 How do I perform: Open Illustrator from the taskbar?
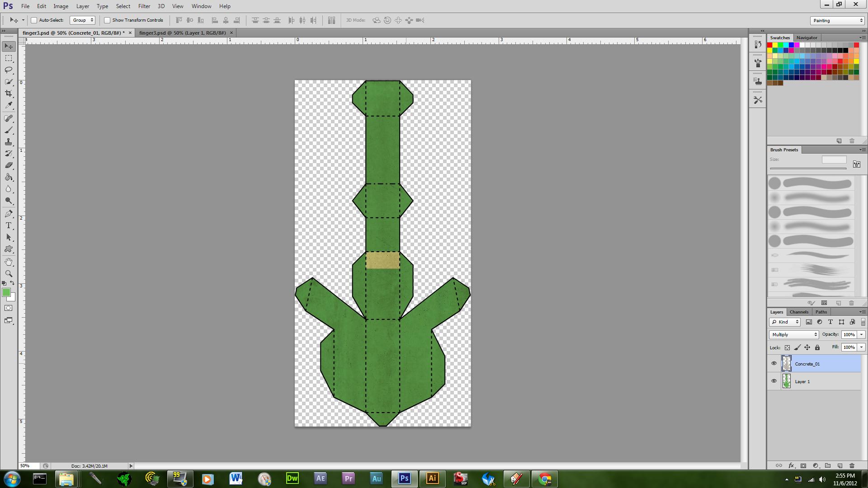point(432,479)
